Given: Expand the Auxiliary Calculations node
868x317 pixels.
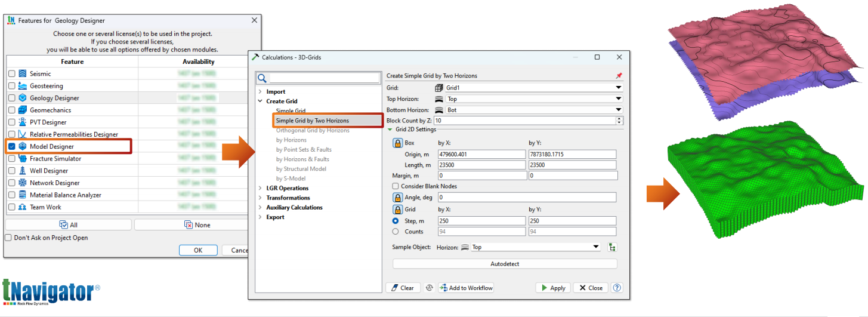Looking at the screenshot, I should (260, 207).
